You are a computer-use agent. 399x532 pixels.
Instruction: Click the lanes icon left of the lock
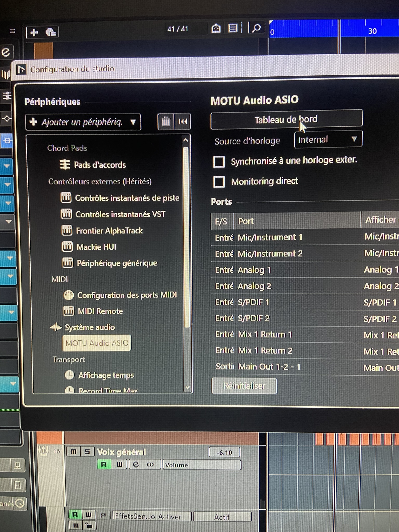pyautogui.click(x=76, y=526)
